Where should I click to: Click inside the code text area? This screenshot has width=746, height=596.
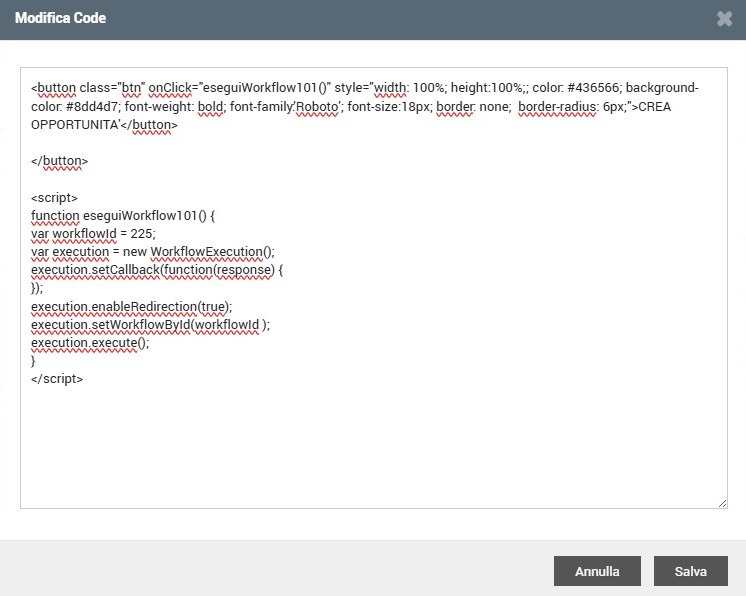tap(373, 288)
